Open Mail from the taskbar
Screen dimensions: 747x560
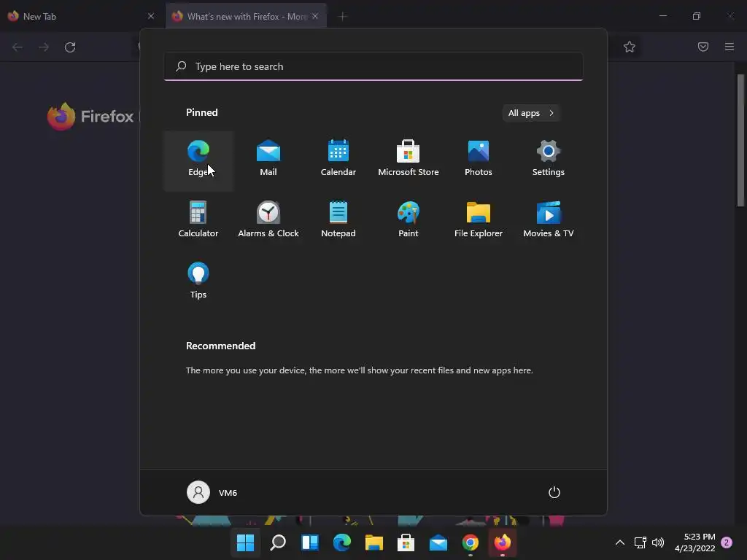(438, 542)
